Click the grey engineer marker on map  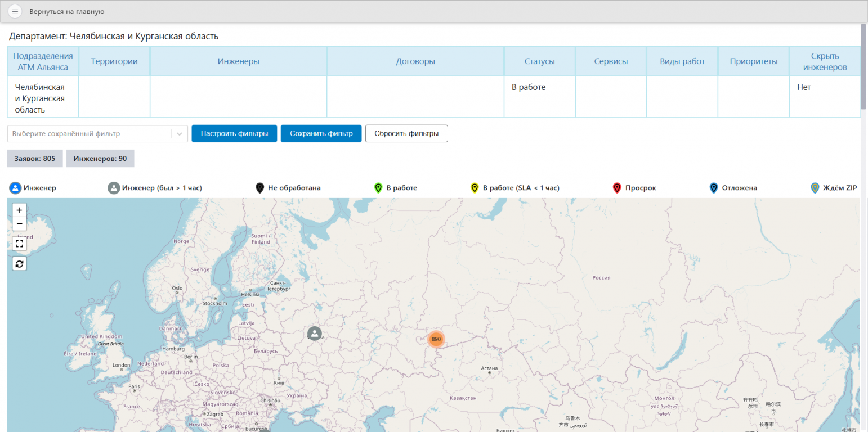pyautogui.click(x=315, y=334)
